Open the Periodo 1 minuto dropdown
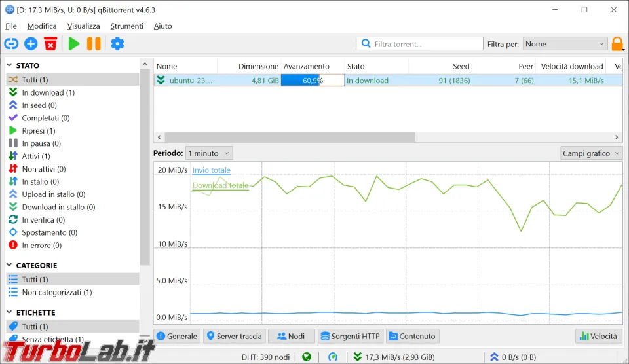 (208, 153)
